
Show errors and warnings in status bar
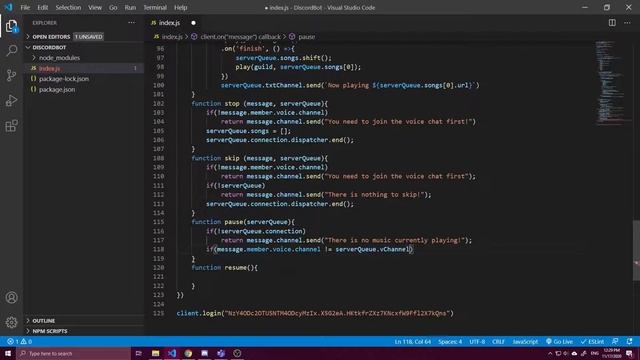tap(19, 342)
